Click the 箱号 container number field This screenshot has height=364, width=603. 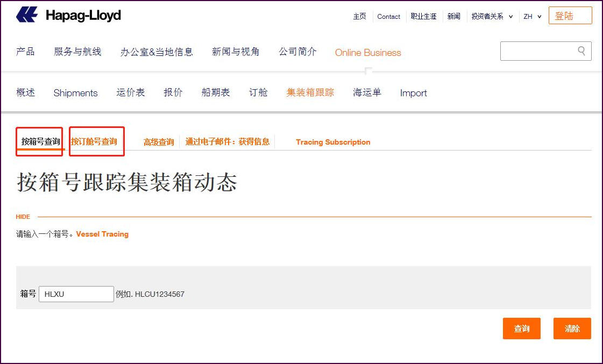(76, 294)
